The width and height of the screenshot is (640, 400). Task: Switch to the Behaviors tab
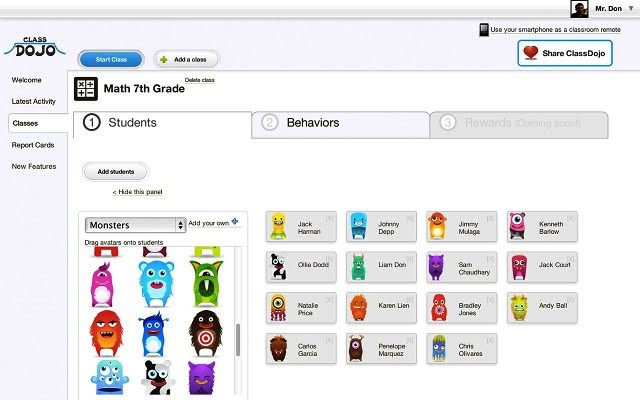point(341,124)
